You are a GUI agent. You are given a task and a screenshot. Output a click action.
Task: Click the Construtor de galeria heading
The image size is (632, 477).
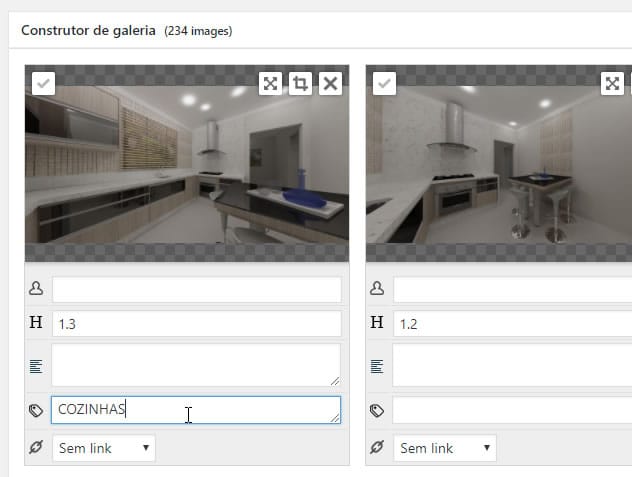tap(88, 31)
